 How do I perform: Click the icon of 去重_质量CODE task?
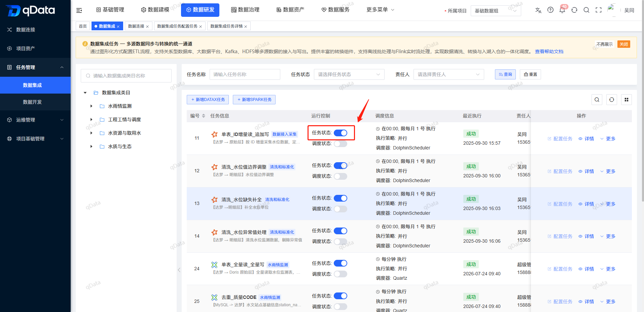[x=214, y=297]
